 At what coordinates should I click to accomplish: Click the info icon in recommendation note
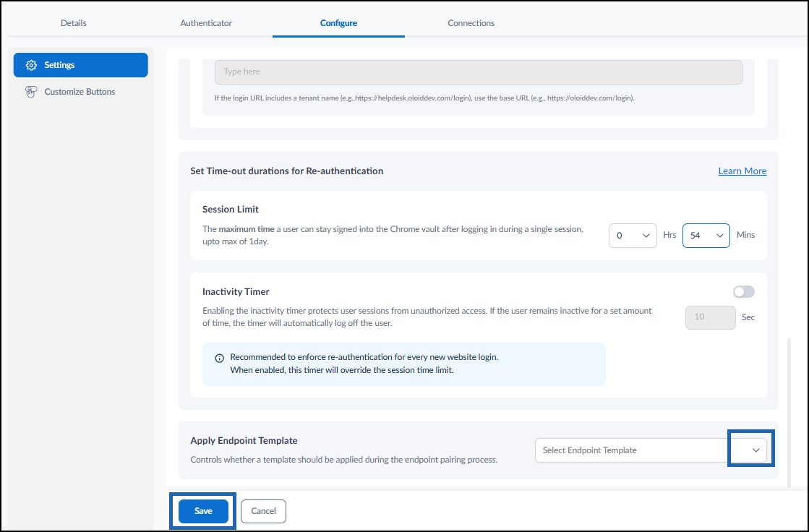tap(219, 358)
